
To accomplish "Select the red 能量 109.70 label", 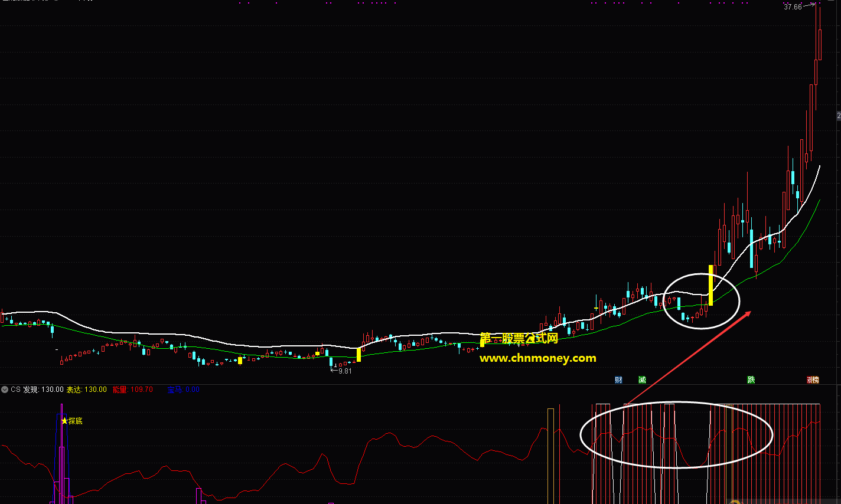I will tap(132, 390).
